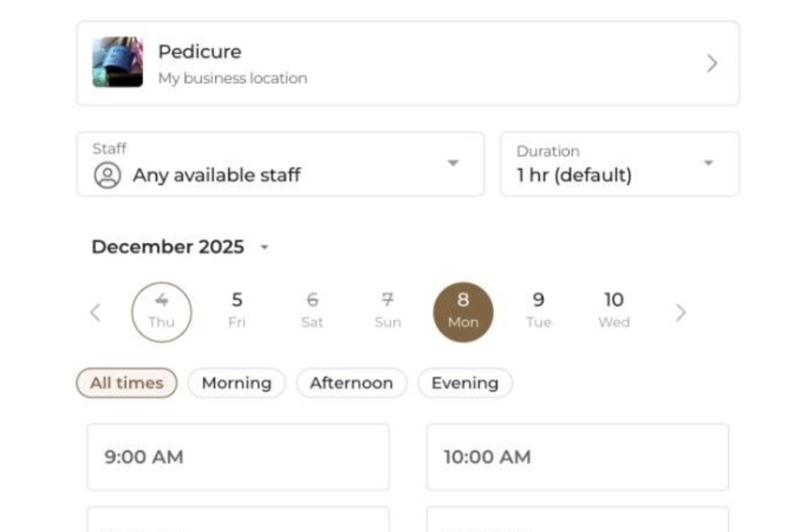Screen dimensions: 798x532
Task: Filter by Morning times
Action: click(237, 383)
